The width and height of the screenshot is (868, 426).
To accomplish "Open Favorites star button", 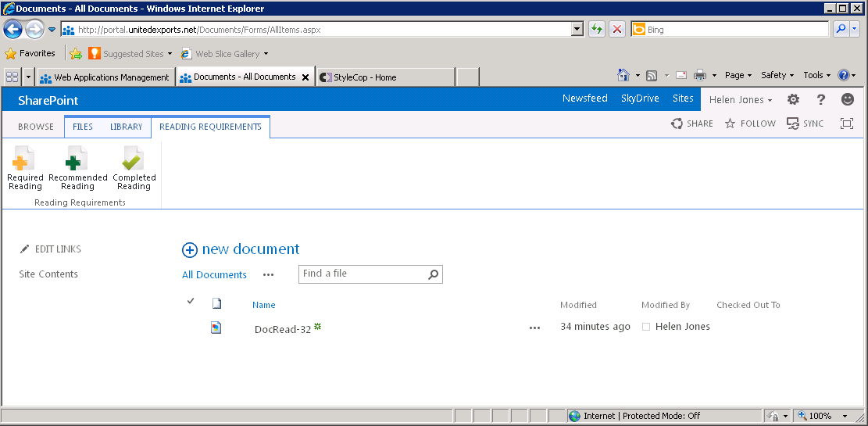I will pyautogui.click(x=30, y=54).
